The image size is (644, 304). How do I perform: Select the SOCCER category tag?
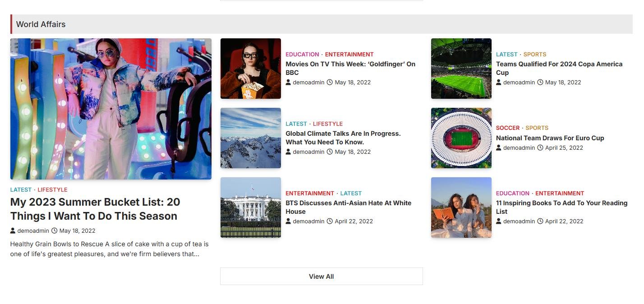click(508, 128)
